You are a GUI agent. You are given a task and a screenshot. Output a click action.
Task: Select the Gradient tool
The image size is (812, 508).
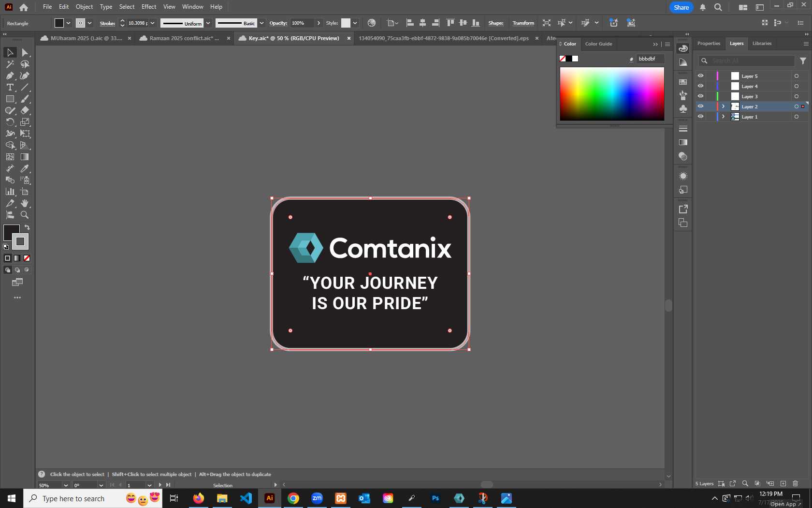25,157
